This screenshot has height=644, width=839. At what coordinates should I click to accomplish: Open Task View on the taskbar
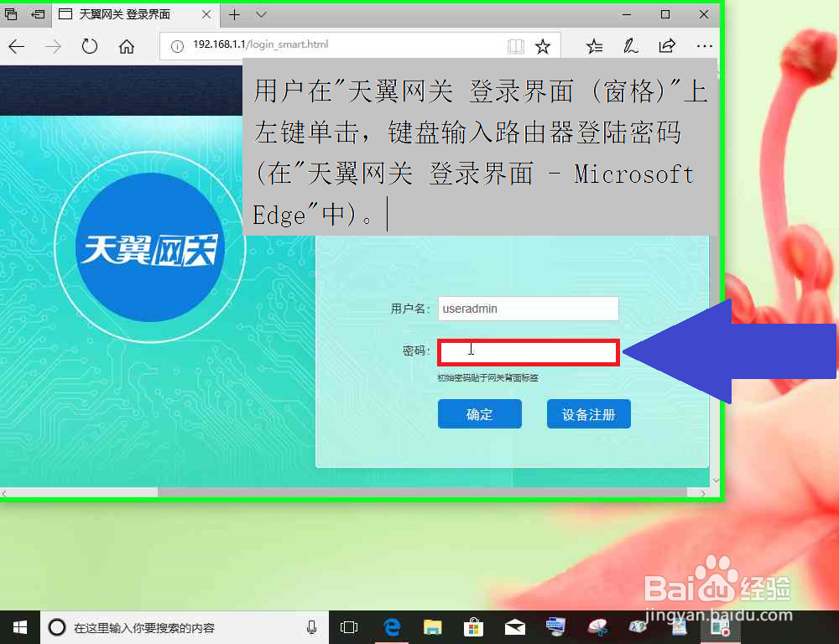click(348, 626)
